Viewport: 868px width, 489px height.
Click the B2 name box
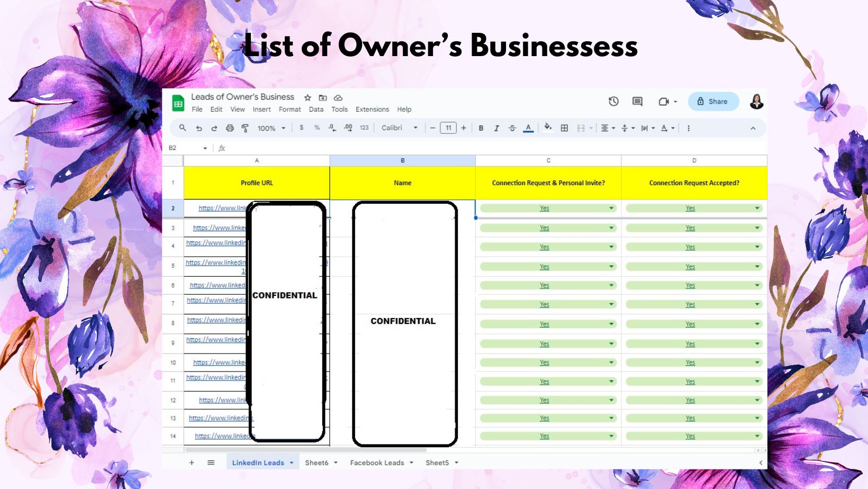pyautogui.click(x=188, y=148)
